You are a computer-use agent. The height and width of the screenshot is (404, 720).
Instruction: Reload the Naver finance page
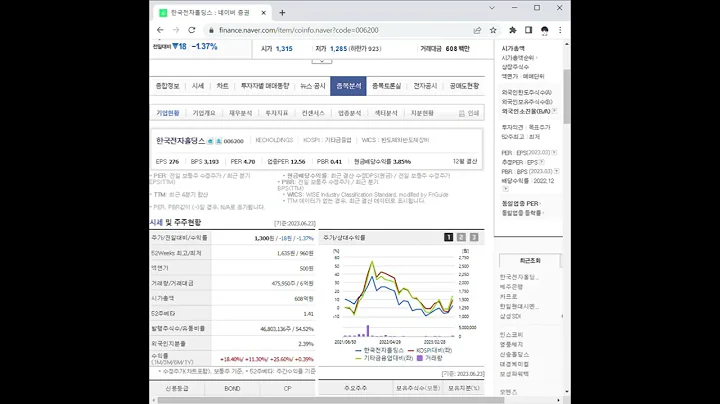pyautogui.click(x=191, y=30)
